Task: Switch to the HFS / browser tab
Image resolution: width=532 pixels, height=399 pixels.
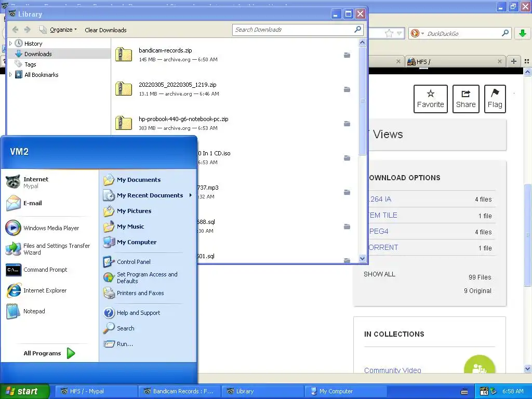Action: 455,62
